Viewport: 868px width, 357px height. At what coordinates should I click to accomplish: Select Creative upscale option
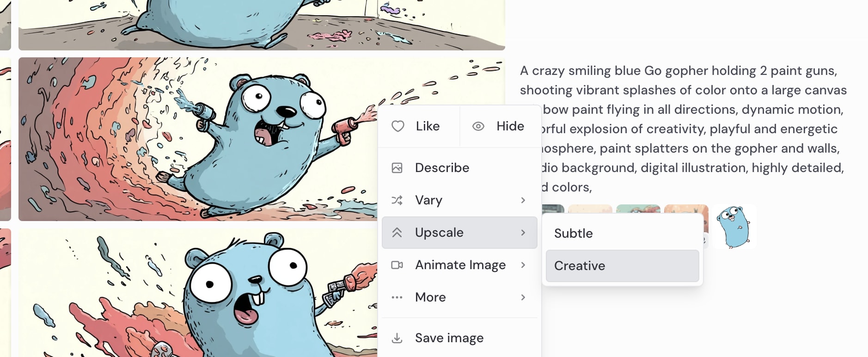(622, 266)
